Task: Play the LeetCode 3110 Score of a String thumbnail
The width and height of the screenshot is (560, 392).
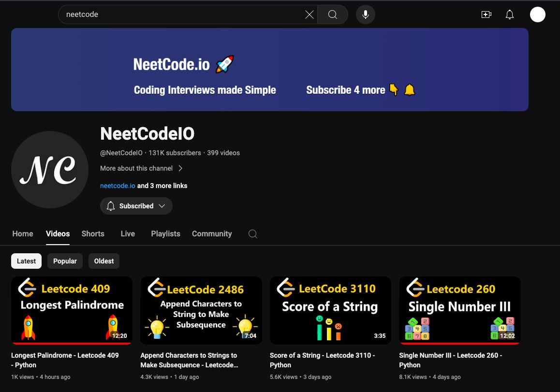Action: (x=330, y=310)
